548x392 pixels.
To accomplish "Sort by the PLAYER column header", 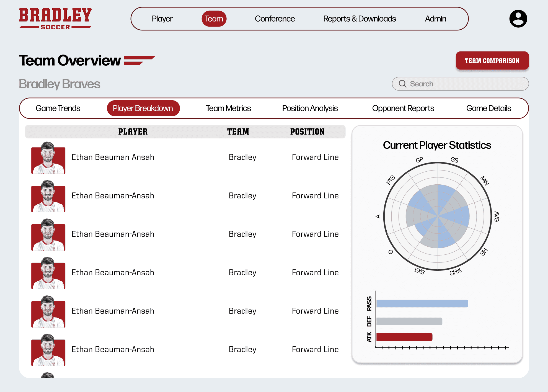I will point(133,132).
